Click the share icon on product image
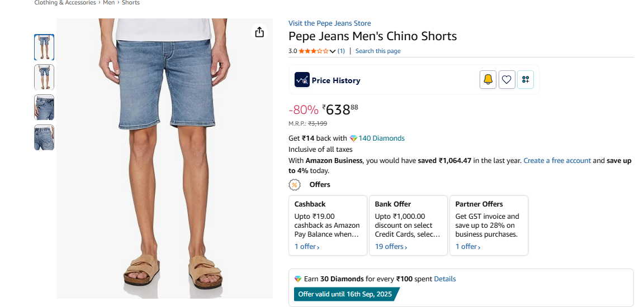 click(x=259, y=32)
